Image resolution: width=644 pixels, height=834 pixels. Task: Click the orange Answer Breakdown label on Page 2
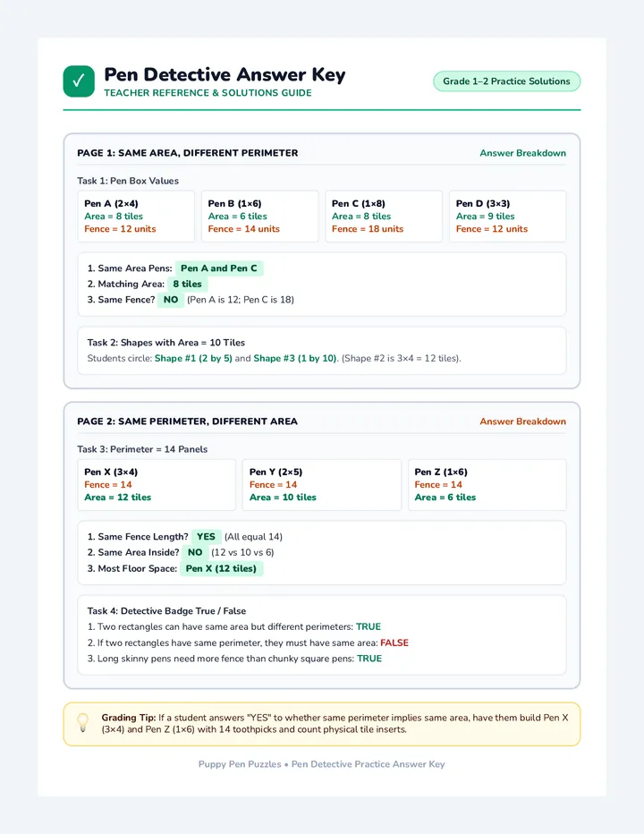point(522,421)
